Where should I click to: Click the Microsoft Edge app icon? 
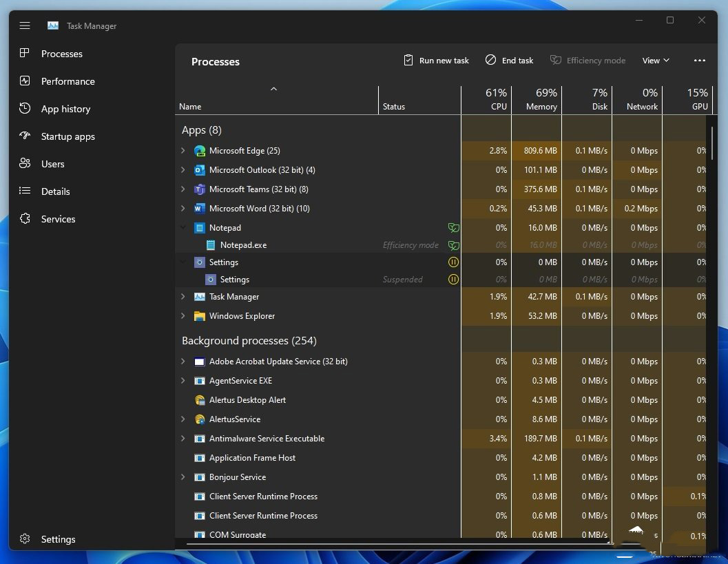pyautogui.click(x=200, y=151)
